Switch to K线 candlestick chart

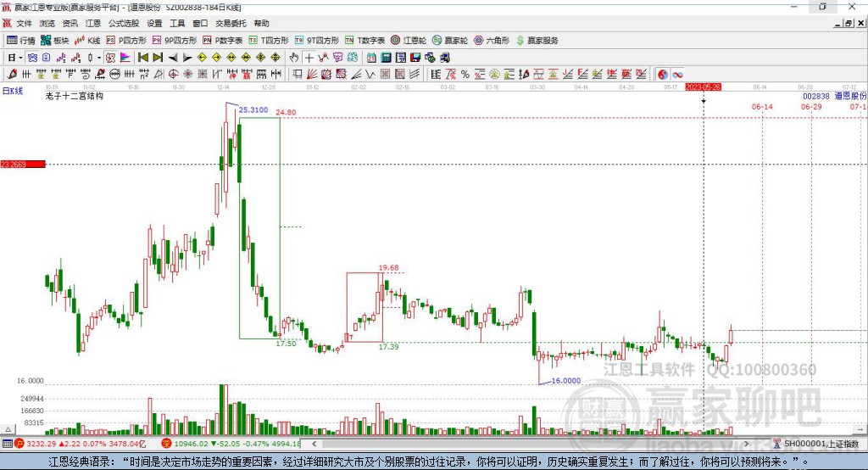pyautogui.click(x=87, y=41)
